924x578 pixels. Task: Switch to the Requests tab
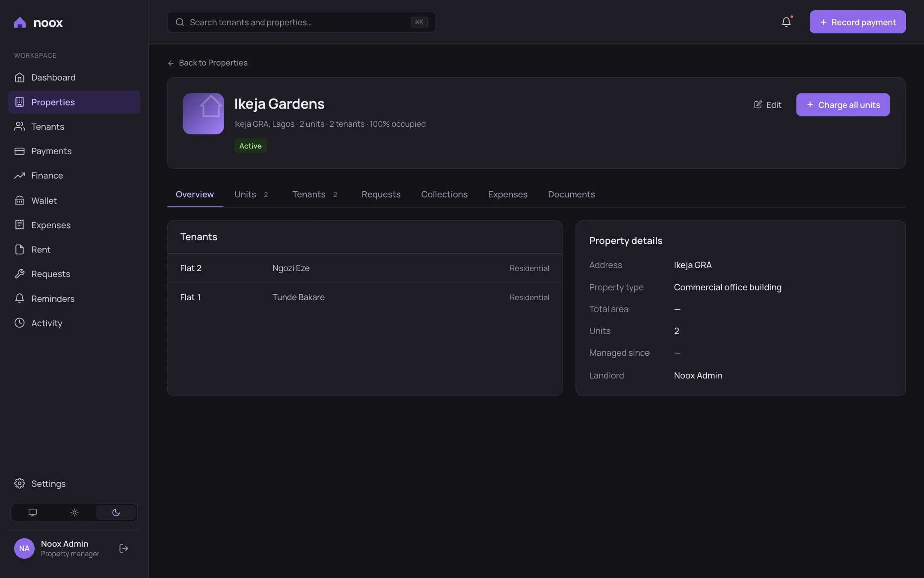pos(381,194)
